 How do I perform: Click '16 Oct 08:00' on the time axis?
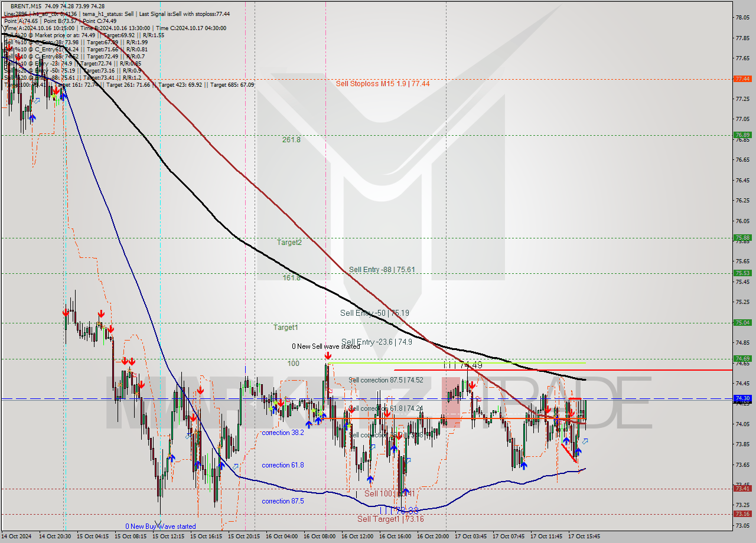[320, 537]
